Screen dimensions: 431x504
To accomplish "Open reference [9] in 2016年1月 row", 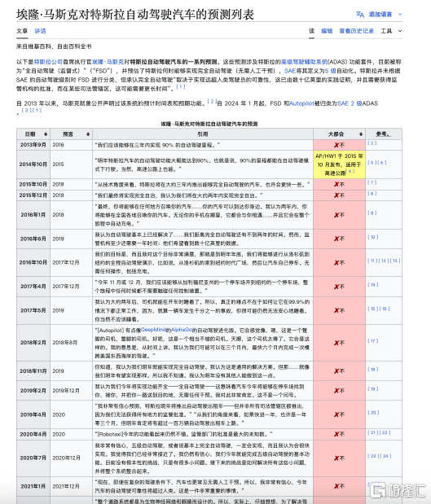I will pos(372,213).
